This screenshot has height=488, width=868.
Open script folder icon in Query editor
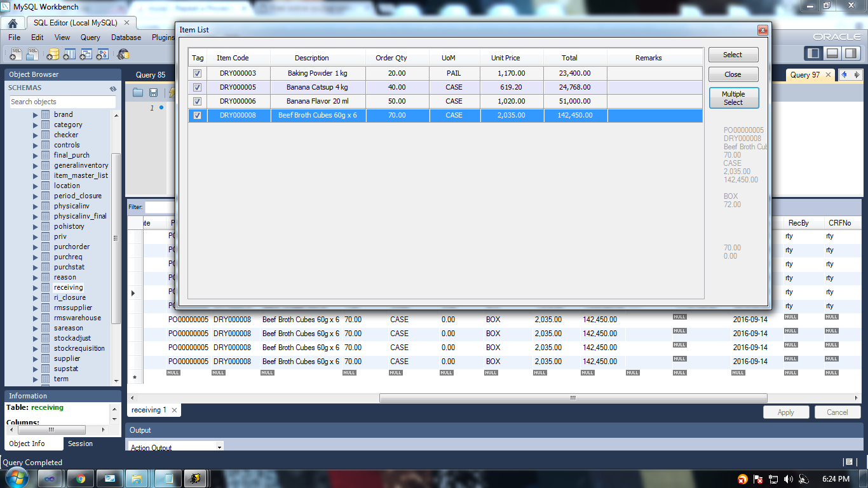point(138,93)
